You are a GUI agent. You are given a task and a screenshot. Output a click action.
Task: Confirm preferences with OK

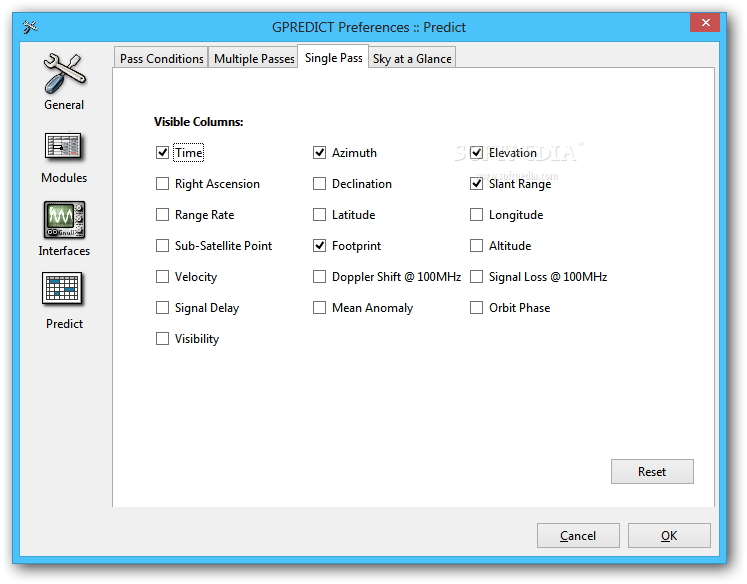pos(669,536)
